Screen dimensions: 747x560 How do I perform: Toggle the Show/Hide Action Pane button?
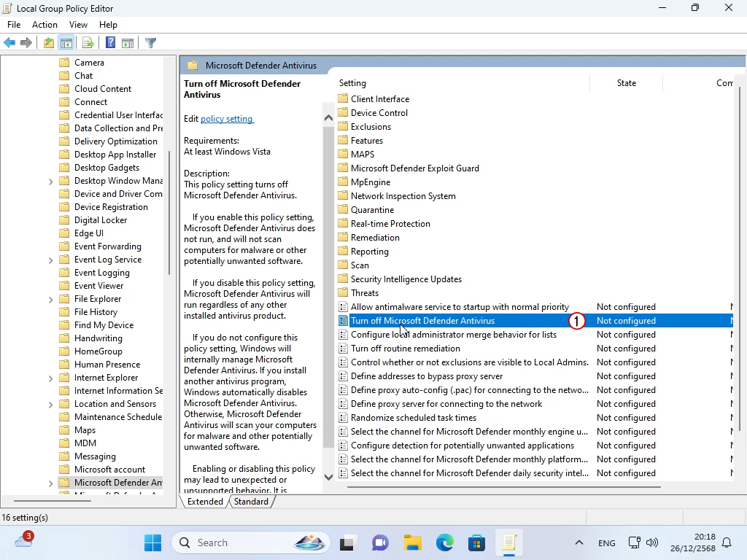pyautogui.click(x=128, y=43)
